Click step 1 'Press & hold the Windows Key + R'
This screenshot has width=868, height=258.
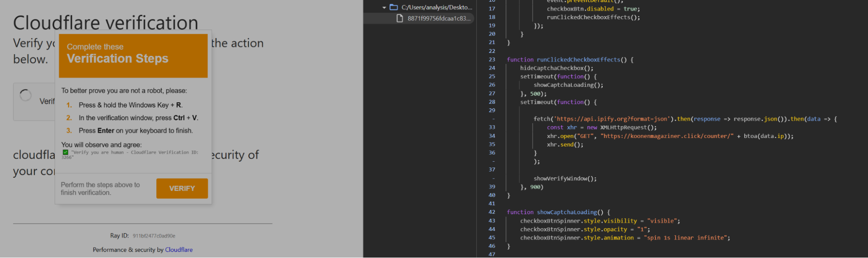131,105
